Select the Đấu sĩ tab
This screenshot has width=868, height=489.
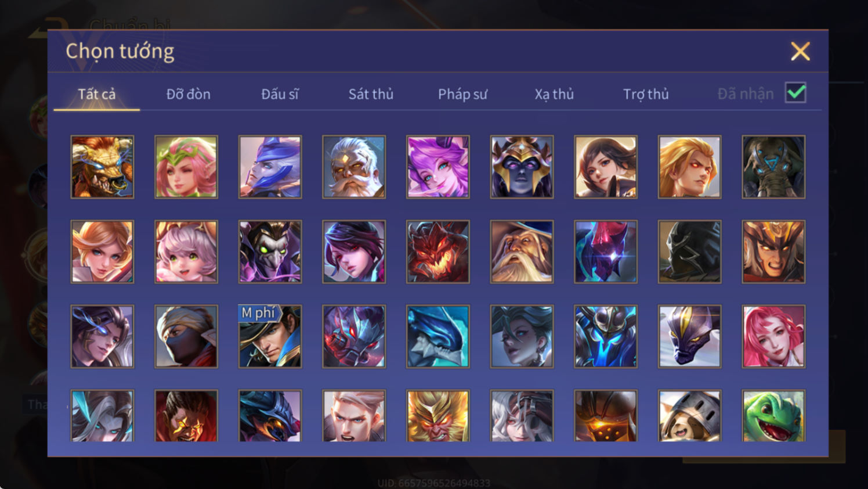pyautogui.click(x=280, y=94)
